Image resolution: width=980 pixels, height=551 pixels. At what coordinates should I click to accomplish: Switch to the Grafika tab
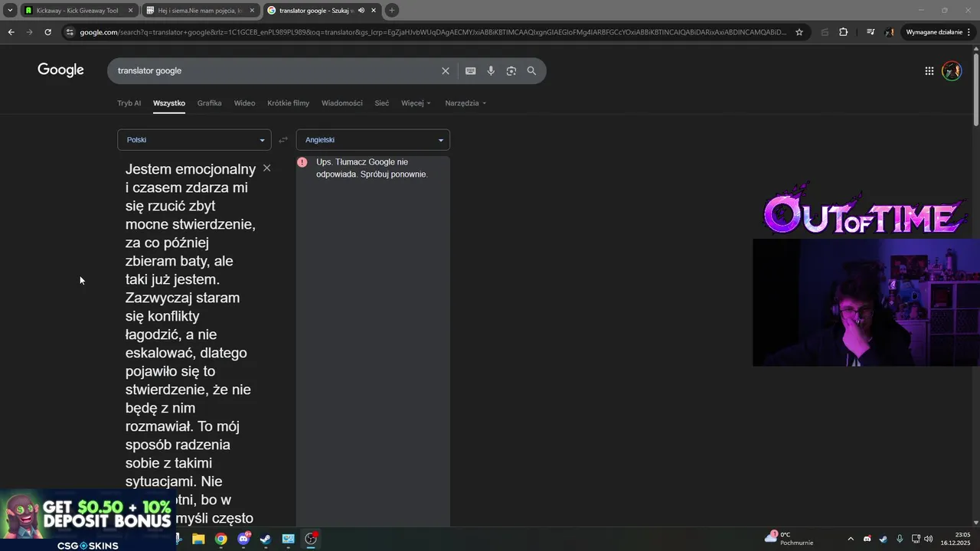tap(209, 103)
